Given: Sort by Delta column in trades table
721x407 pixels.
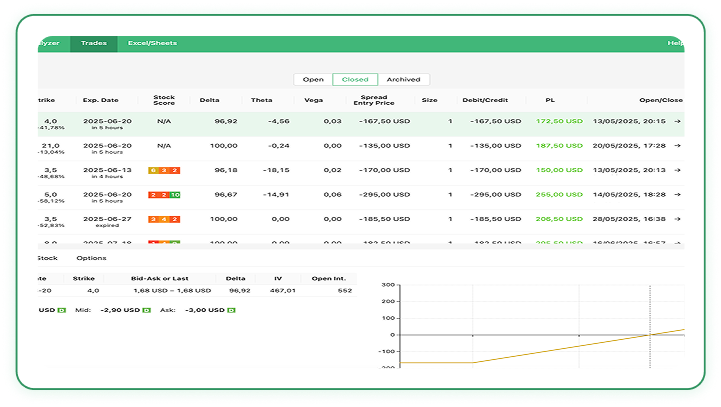Looking at the screenshot, I should [209, 100].
